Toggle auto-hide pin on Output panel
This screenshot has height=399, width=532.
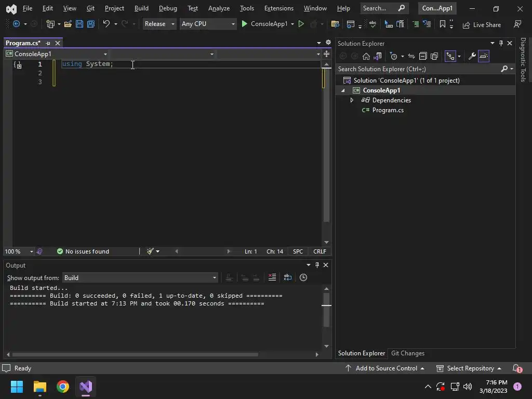[317, 265]
